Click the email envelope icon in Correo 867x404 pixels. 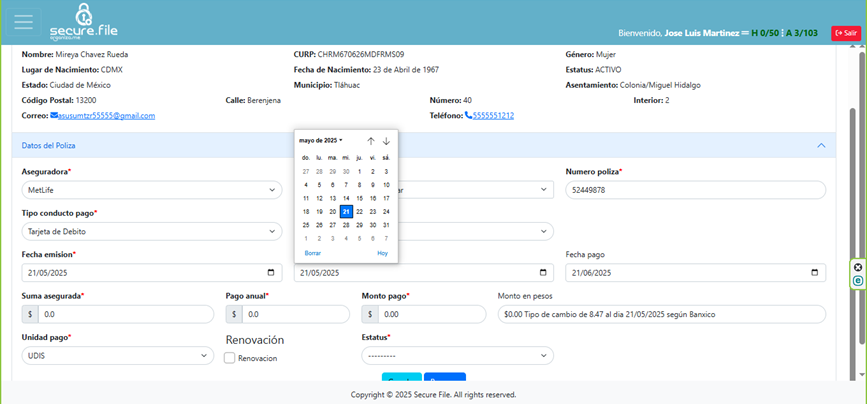pos(55,116)
